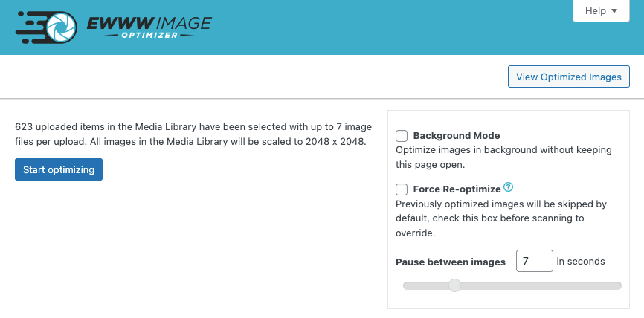
Task: Open the Force Re-optimize help question icon
Action: click(x=509, y=188)
